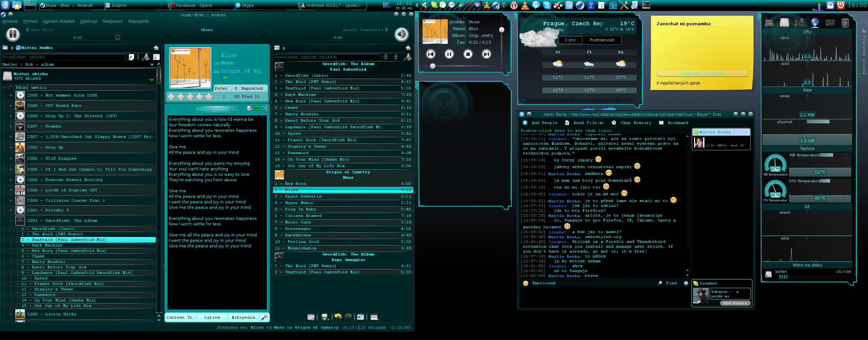The image size is (868, 340).
Task: Reload lyrics with the green refresh icon
Action: pyautogui.click(x=257, y=108)
